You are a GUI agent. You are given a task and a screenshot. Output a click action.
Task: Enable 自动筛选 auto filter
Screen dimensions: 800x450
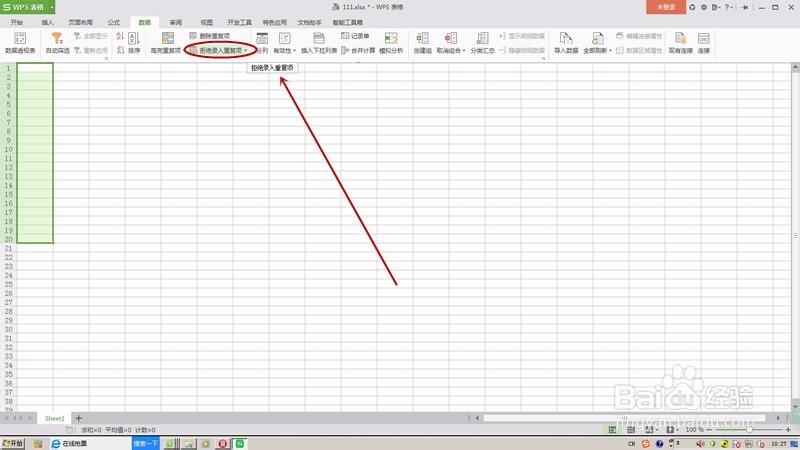pos(57,43)
